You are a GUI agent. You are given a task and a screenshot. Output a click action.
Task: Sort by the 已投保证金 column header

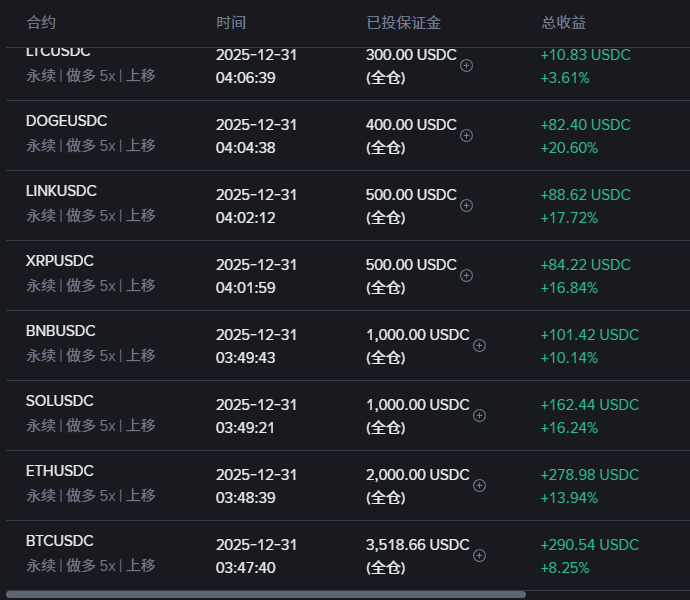(404, 22)
